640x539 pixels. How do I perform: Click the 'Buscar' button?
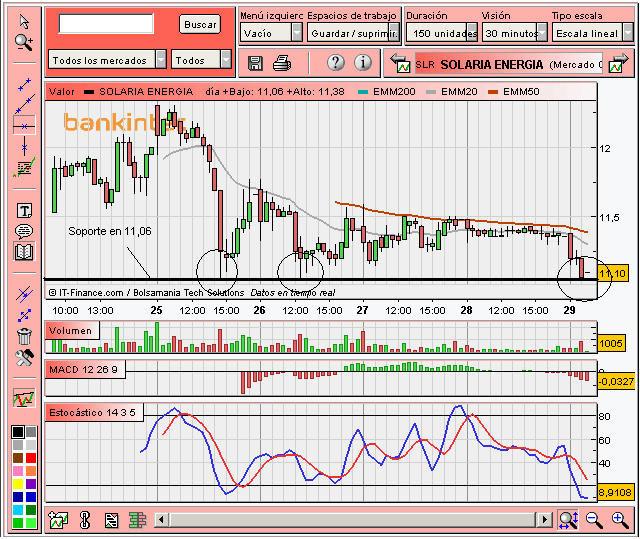200,24
